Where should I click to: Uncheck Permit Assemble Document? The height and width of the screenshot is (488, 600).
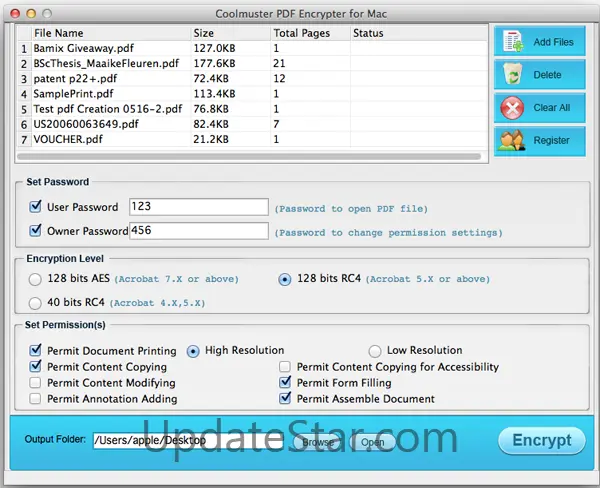[x=285, y=398]
